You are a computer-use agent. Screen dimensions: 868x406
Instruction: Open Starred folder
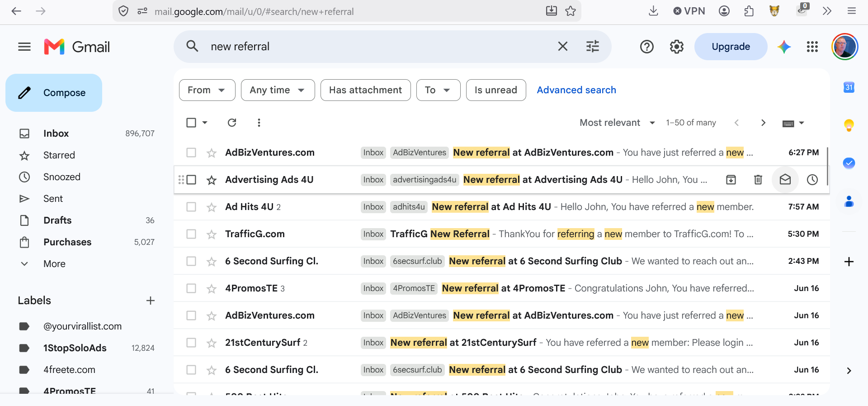(x=59, y=155)
